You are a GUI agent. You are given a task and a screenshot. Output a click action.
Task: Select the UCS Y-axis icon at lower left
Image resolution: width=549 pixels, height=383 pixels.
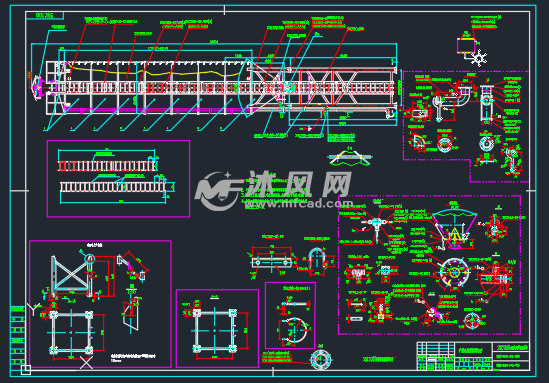coord(34,308)
